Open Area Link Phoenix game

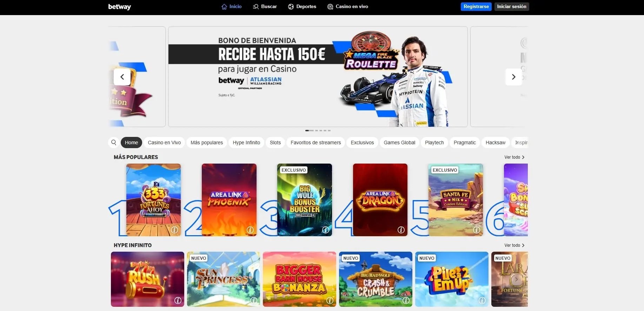coord(229,200)
